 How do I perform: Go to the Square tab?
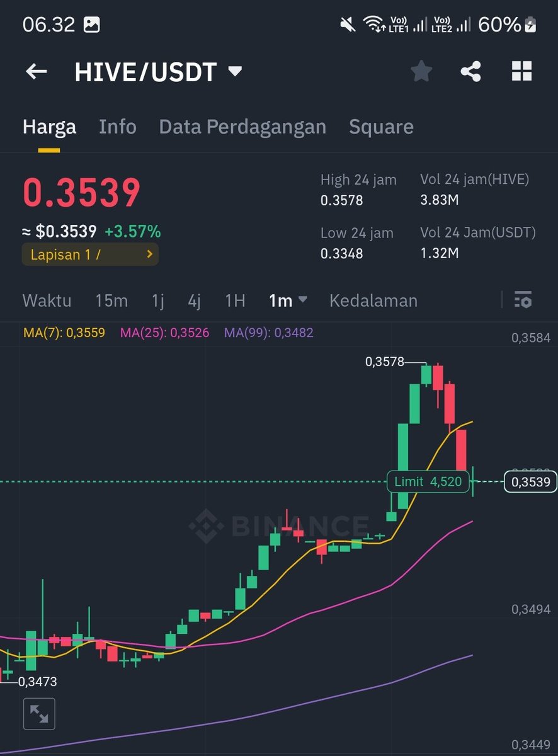[381, 127]
